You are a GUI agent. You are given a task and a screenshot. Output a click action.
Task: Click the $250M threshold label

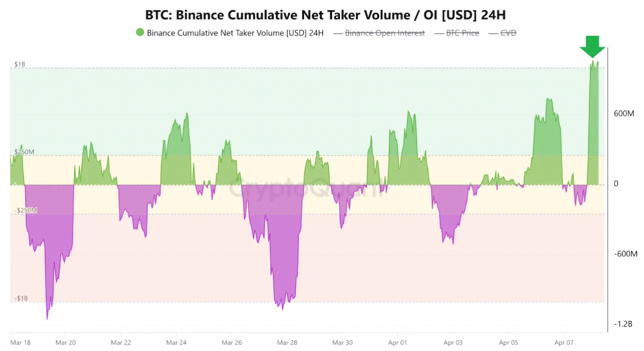24,152
